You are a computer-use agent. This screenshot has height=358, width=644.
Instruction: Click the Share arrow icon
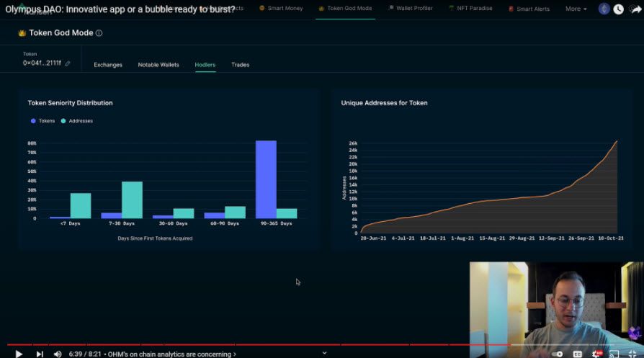(636, 9)
